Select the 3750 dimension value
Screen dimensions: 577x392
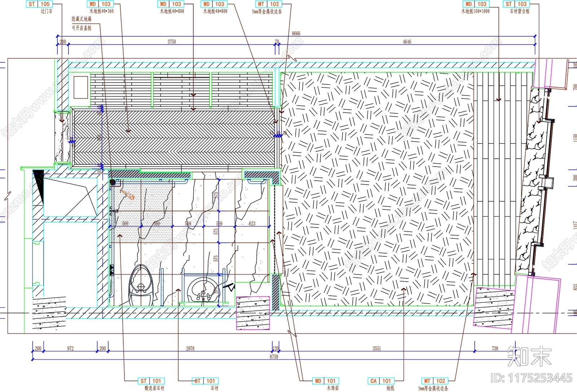(x=172, y=42)
